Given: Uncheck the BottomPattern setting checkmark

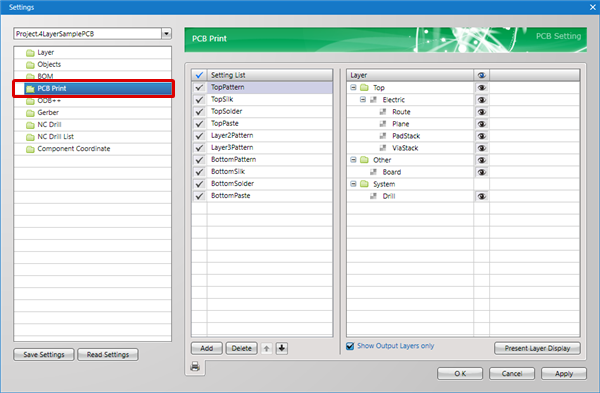Looking at the screenshot, I should tap(199, 160).
